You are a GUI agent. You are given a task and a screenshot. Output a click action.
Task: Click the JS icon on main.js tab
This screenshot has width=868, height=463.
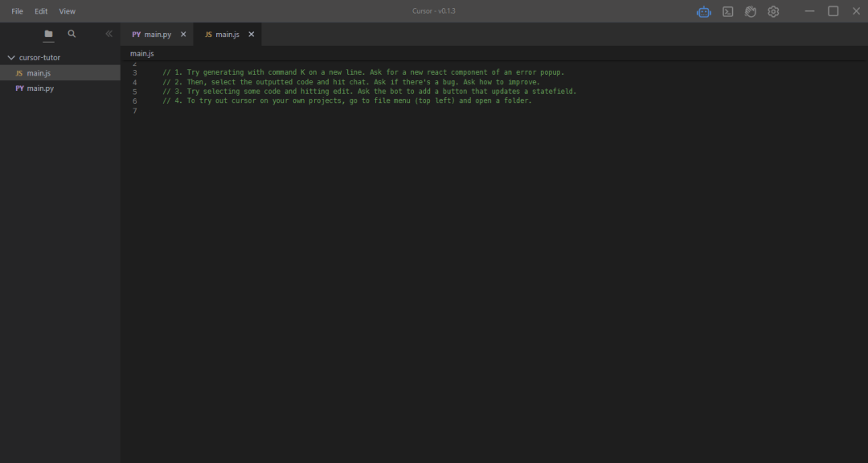209,35
